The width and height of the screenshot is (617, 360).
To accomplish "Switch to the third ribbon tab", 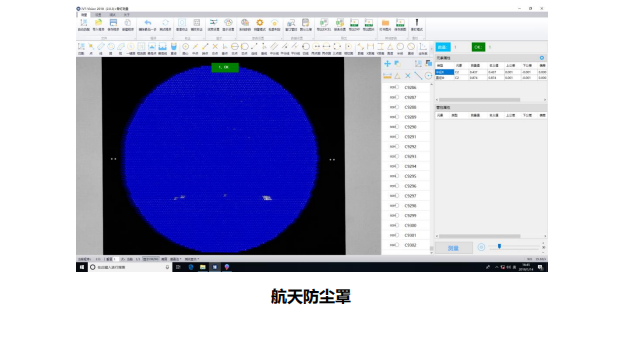I will coord(113,15).
